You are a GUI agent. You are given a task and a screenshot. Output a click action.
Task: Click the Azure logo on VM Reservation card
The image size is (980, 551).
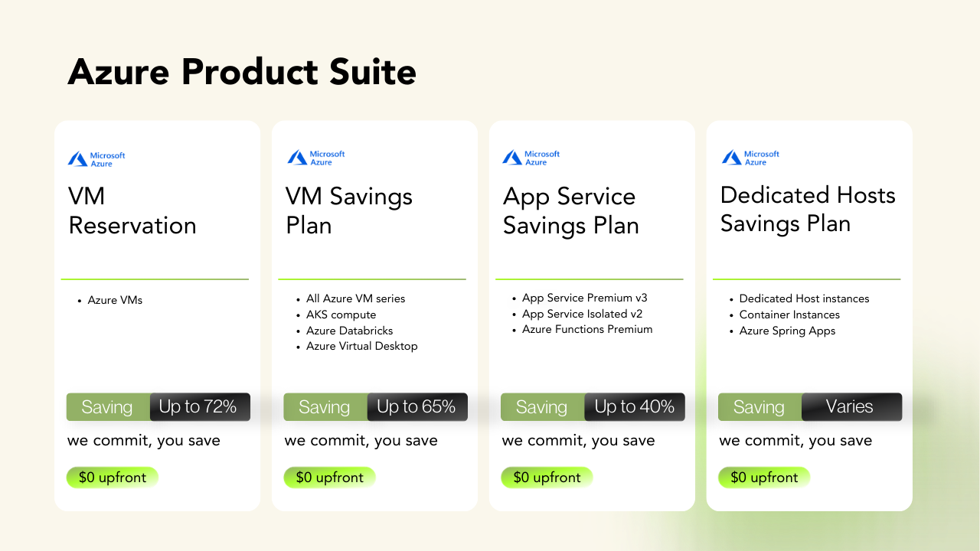click(x=96, y=159)
